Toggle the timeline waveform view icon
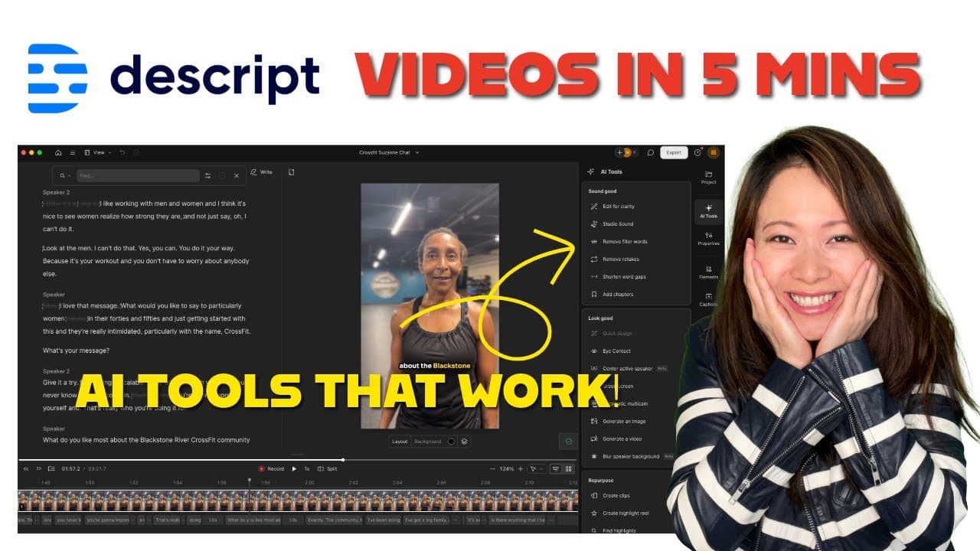This screenshot has width=980, height=551. click(x=556, y=469)
